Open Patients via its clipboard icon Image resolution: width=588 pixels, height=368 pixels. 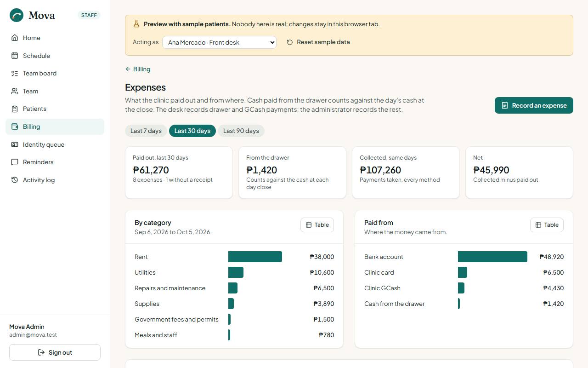15,109
